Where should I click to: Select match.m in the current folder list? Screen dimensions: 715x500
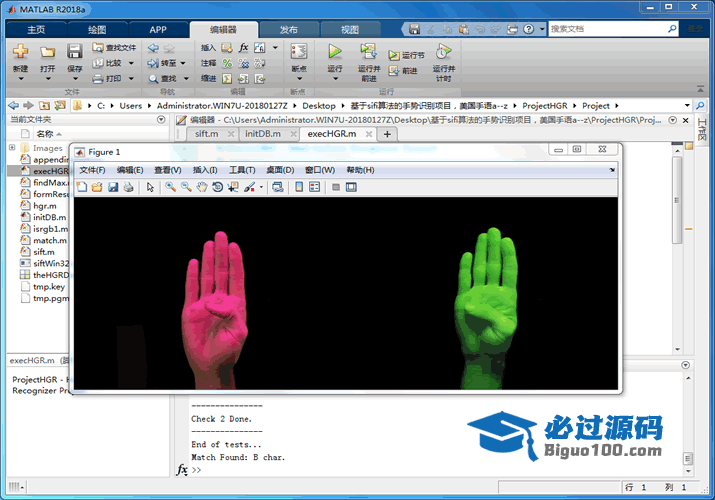point(49,240)
